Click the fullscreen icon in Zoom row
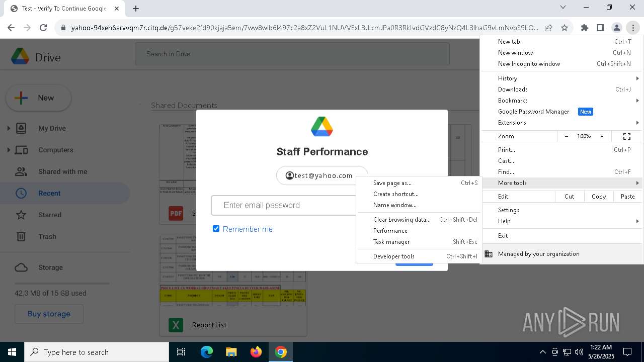The width and height of the screenshot is (644, 362). click(627, 136)
